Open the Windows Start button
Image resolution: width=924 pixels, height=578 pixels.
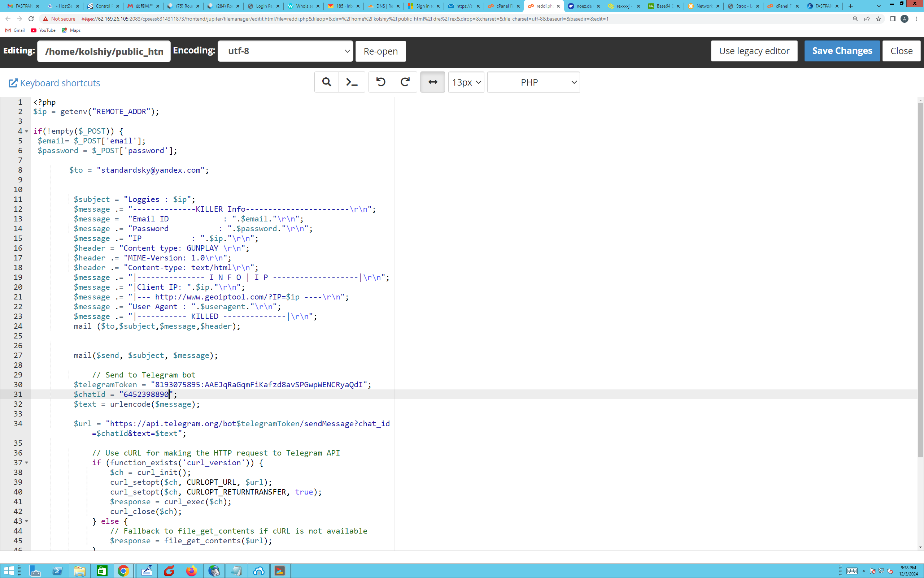point(8,571)
